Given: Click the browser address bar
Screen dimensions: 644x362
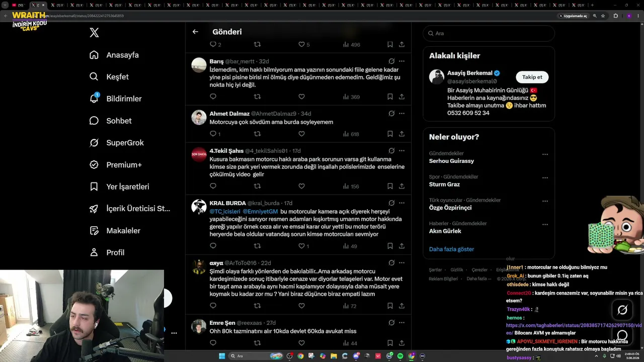Looking at the screenshot, I should tap(302, 16).
